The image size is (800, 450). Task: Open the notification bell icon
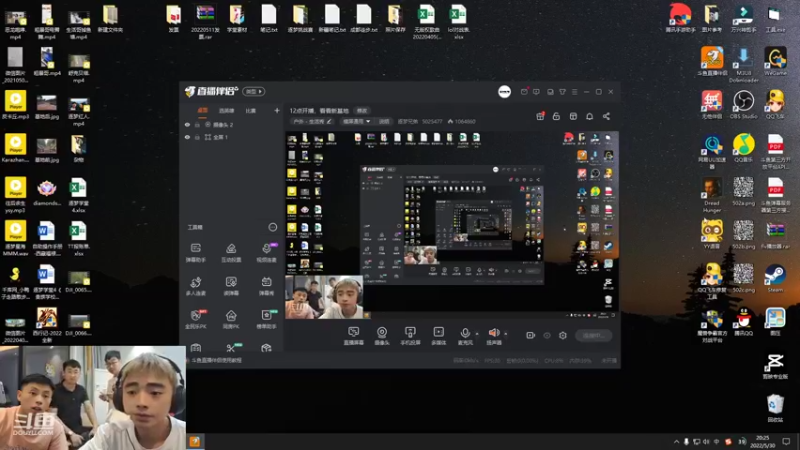[589, 116]
